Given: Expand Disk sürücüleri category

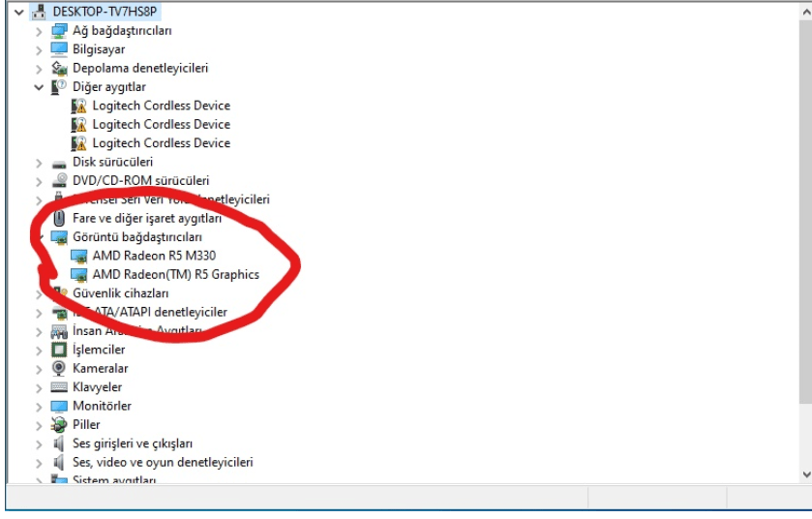Looking at the screenshot, I should click(39, 163).
